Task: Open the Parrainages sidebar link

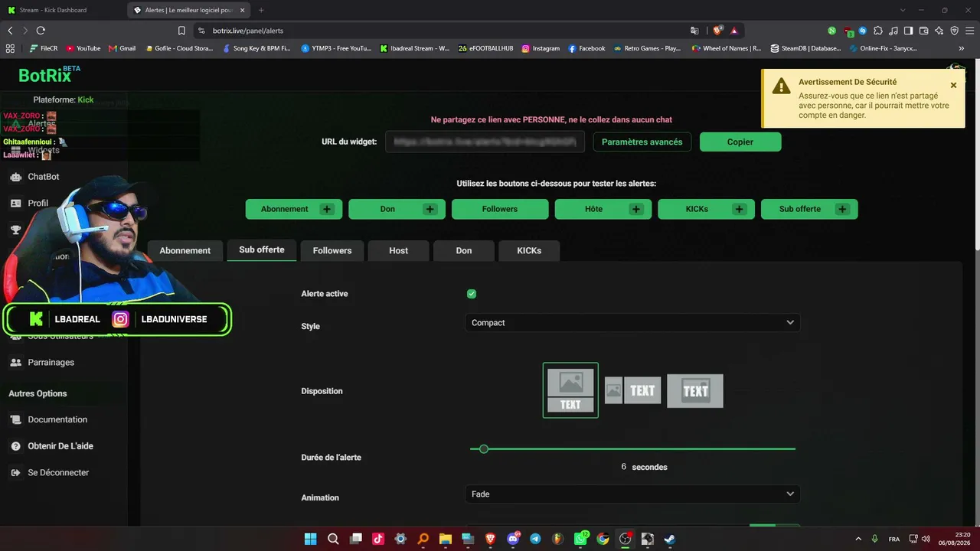Action: click(51, 363)
